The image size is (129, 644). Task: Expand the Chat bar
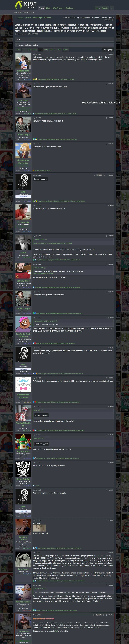click(64, 39)
